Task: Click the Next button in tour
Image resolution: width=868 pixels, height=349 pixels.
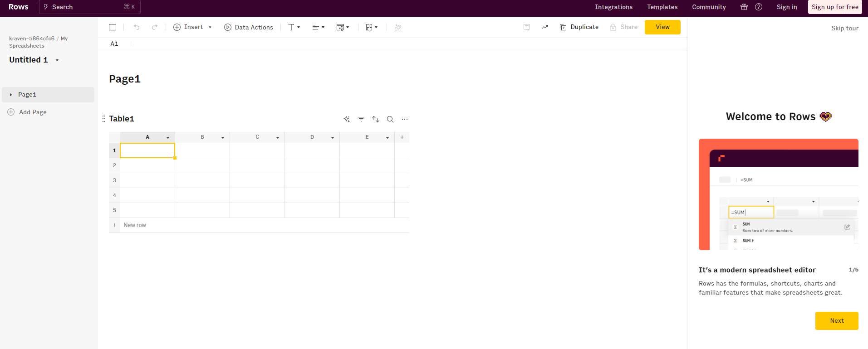Action: (x=837, y=320)
